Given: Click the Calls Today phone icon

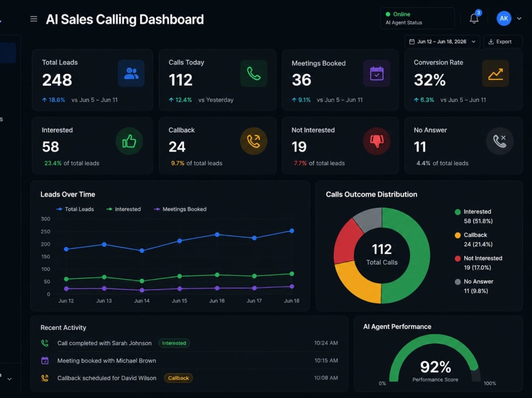Looking at the screenshot, I should [x=254, y=73].
